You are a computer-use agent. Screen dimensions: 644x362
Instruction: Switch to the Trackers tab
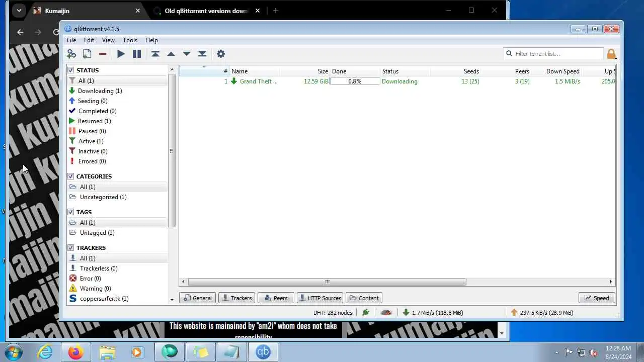(x=236, y=298)
